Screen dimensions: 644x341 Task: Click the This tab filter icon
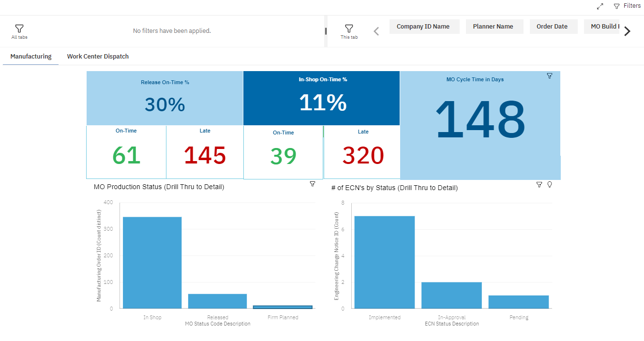click(349, 29)
